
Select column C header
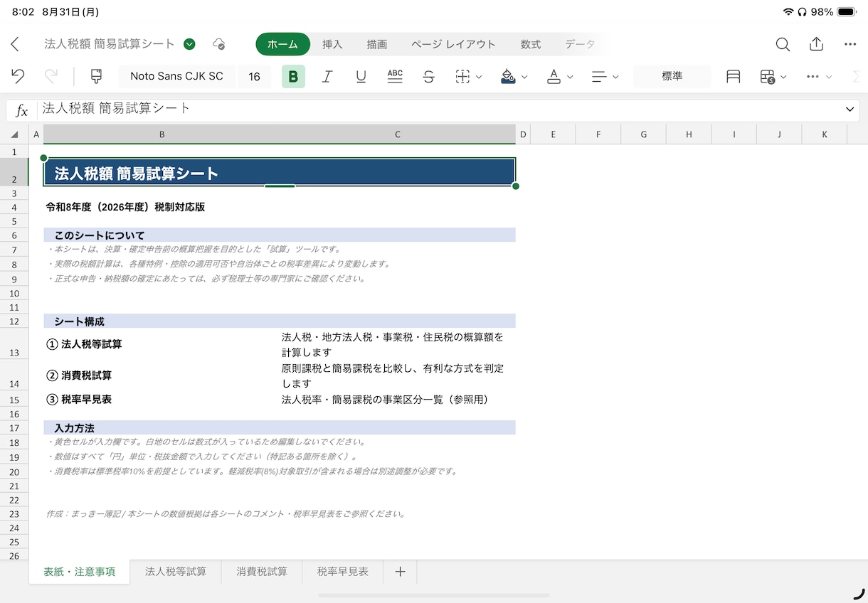[x=398, y=134]
